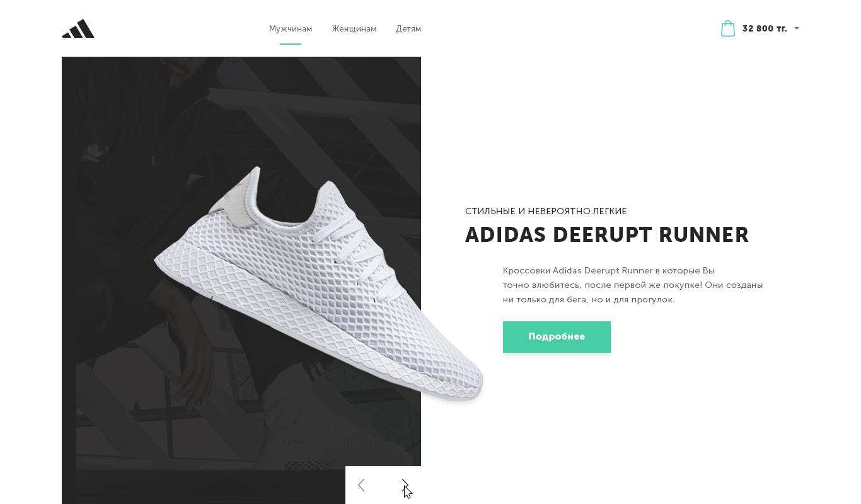Image resolution: width=861 pixels, height=504 pixels.
Task: Switch to the Женщинам section
Action: click(x=354, y=29)
